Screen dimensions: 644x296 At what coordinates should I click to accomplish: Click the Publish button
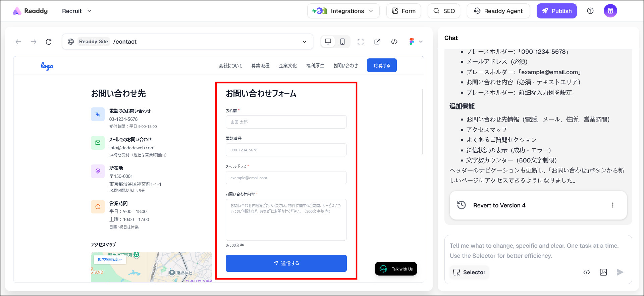[x=556, y=11]
